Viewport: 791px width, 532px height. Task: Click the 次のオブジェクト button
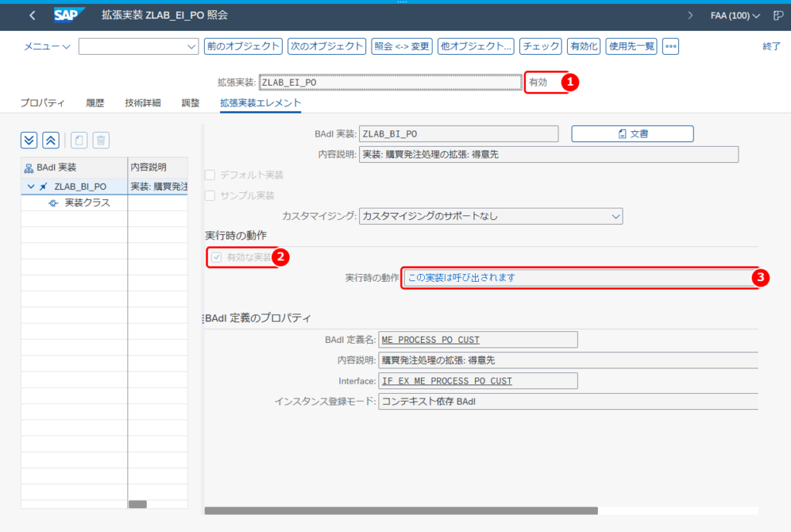click(x=327, y=46)
